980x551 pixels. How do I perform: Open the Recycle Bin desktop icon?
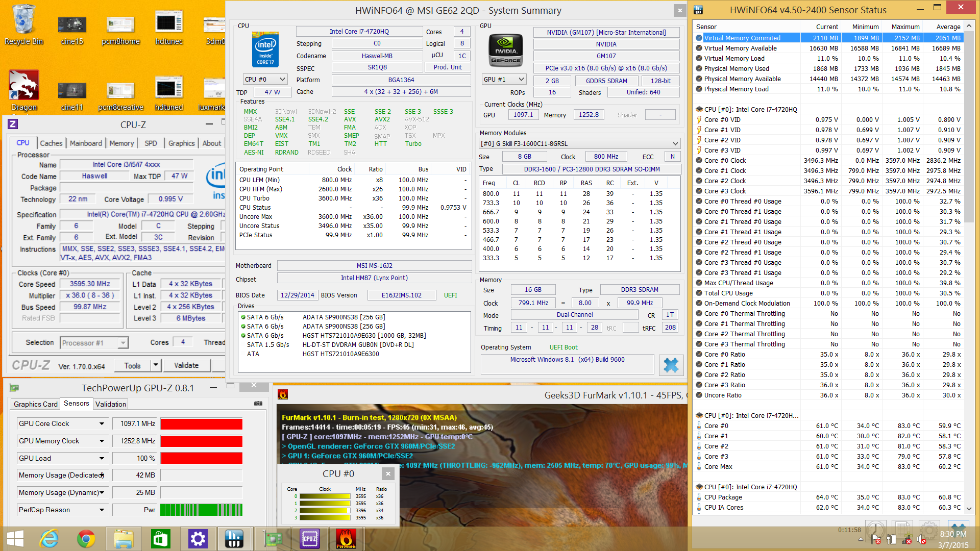click(23, 24)
